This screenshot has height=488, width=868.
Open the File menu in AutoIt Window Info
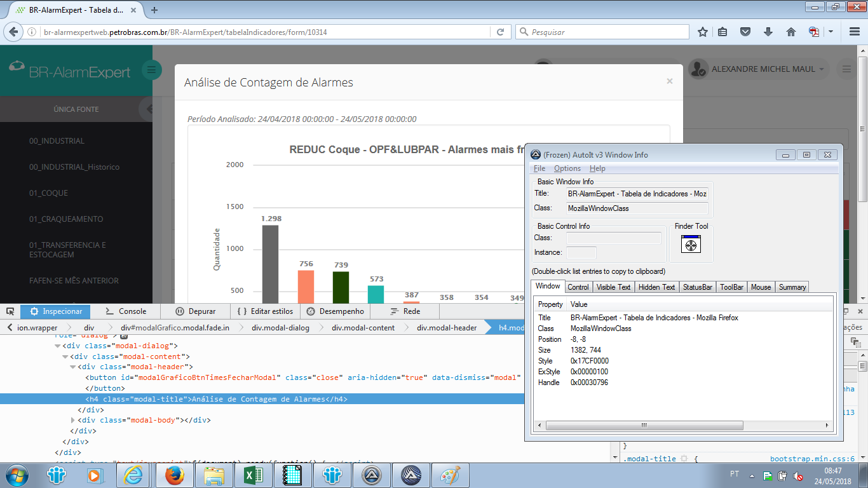click(x=539, y=168)
